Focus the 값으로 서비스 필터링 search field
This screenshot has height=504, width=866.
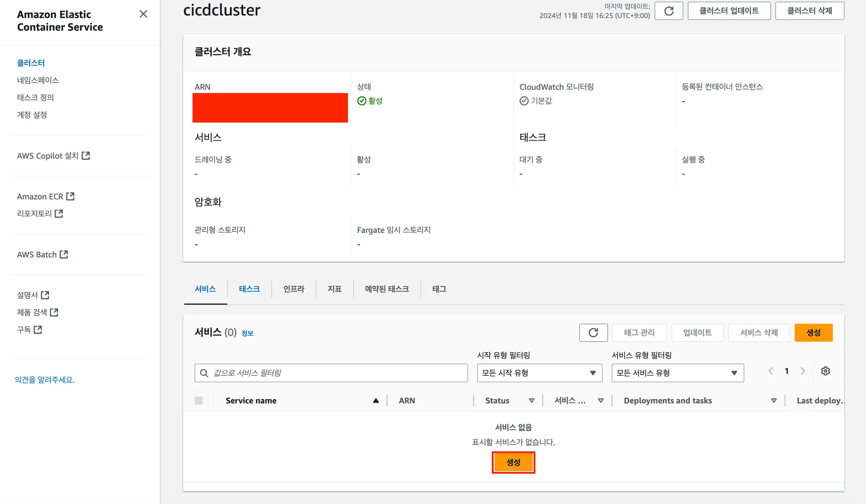331,373
